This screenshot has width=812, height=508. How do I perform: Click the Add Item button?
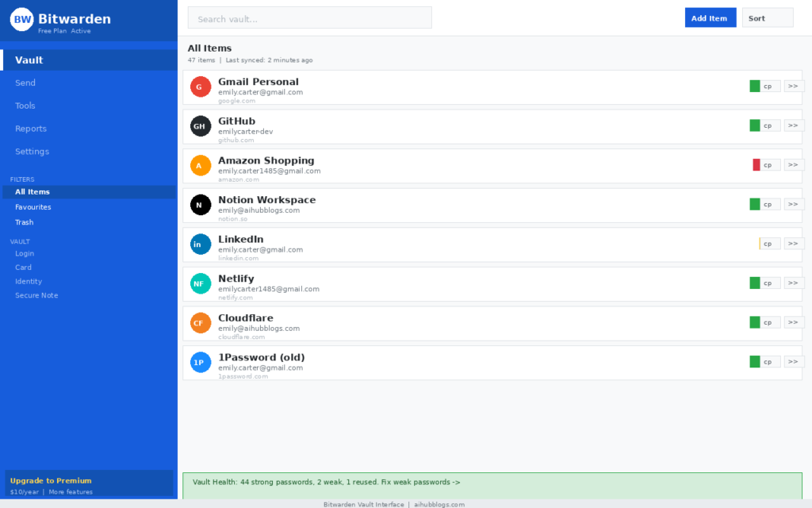pos(710,17)
